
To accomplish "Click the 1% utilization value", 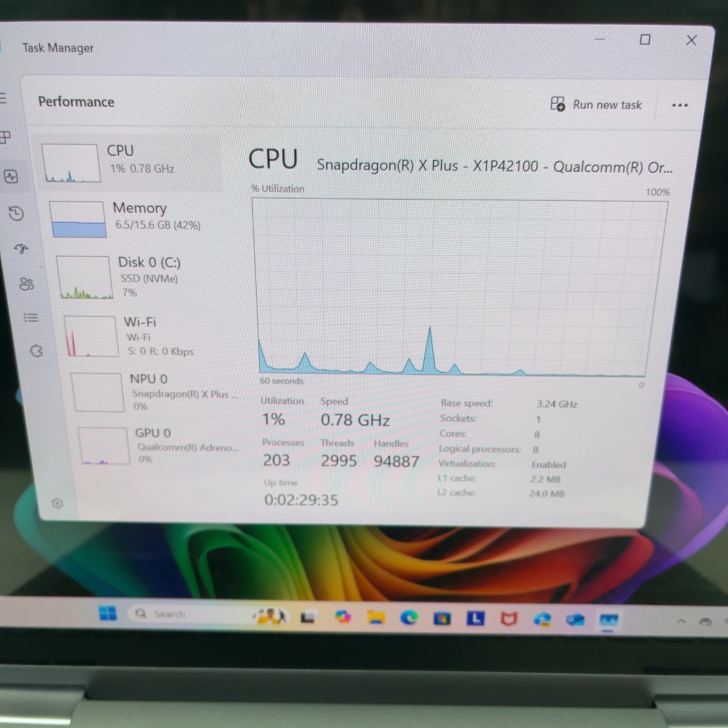I will (x=273, y=419).
